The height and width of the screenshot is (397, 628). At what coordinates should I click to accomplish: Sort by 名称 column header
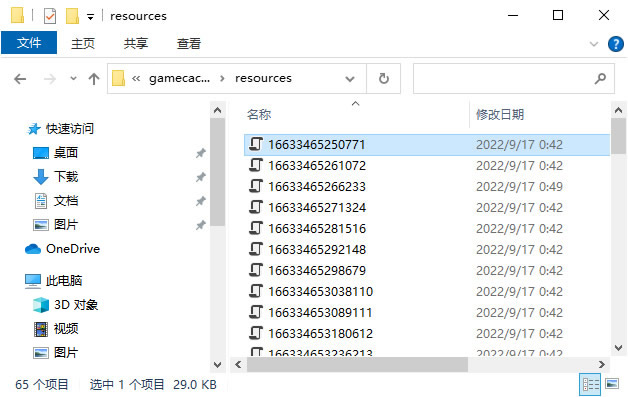click(x=259, y=115)
